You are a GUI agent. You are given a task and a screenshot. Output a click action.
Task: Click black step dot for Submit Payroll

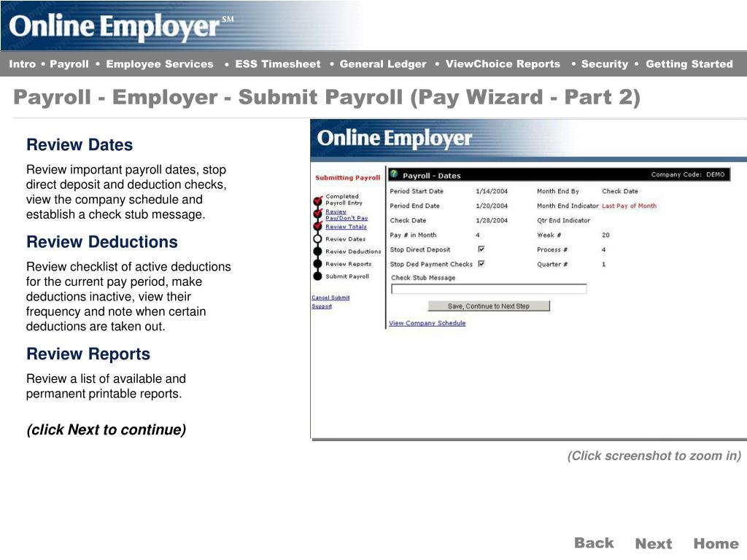click(x=318, y=276)
